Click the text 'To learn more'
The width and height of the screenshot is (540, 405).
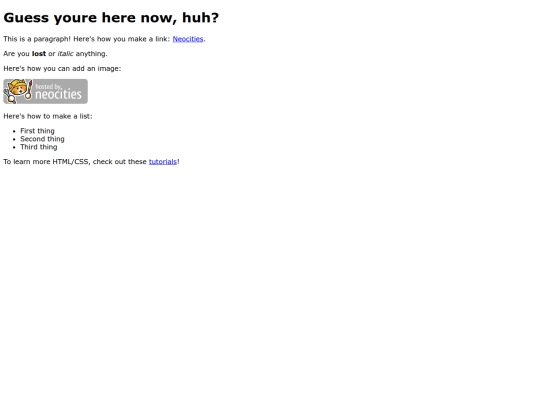[27, 162]
